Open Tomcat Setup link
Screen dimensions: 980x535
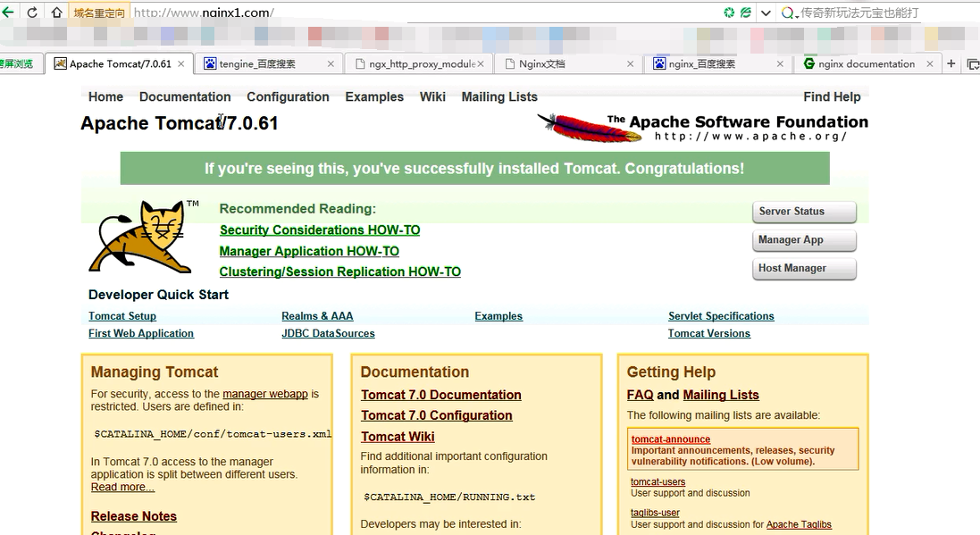pyautogui.click(x=122, y=316)
